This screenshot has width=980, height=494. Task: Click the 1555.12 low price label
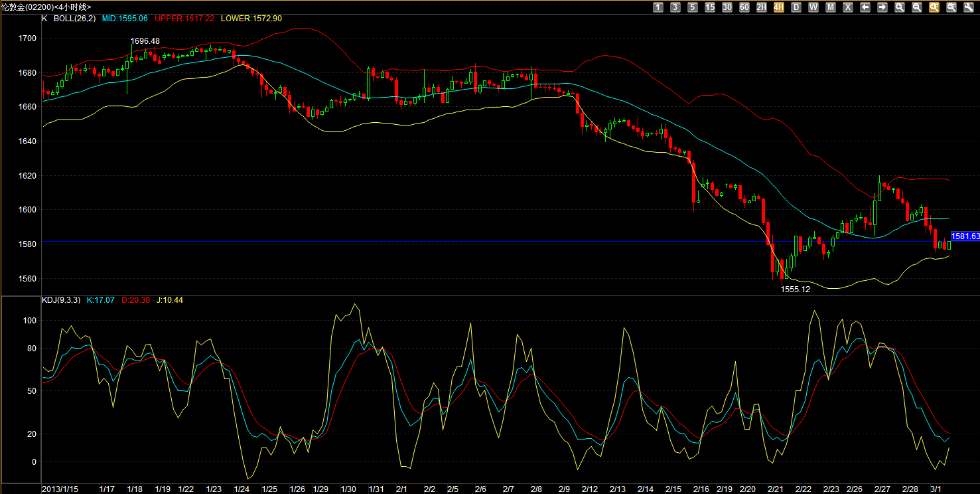point(795,289)
